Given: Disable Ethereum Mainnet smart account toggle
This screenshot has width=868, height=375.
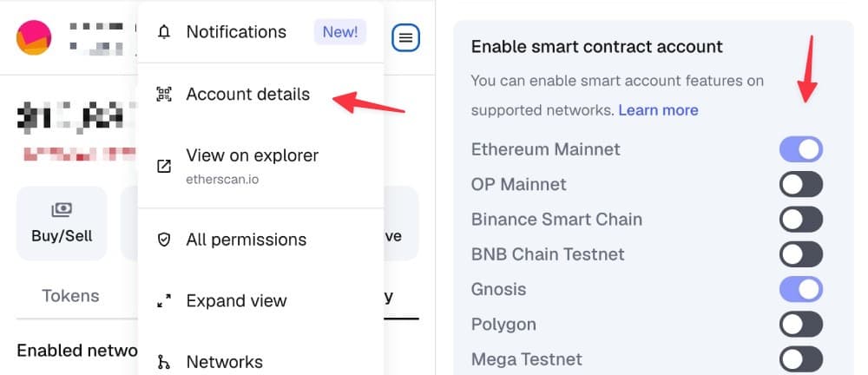Looking at the screenshot, I should (800, 149).
